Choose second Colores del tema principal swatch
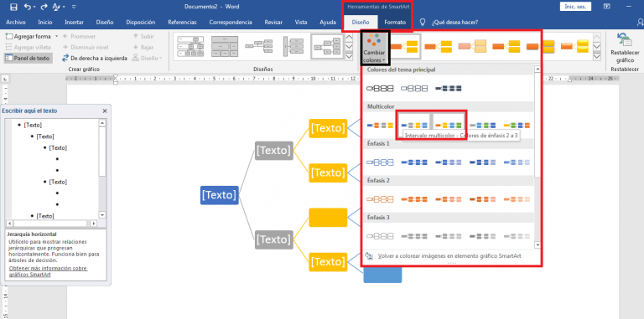The height and width of the screenshot is (319, 644). coord(414,88)
